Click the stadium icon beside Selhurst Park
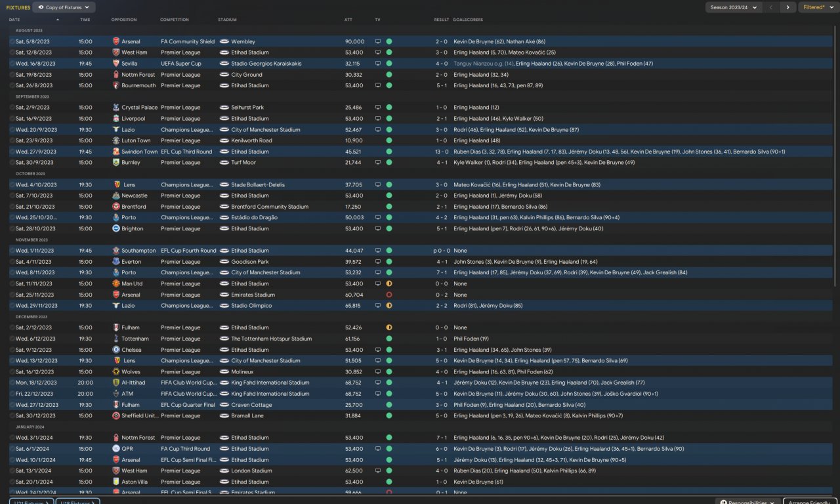Image resolution: width=840 pixels, height=504 pixels. click(224, 108)
